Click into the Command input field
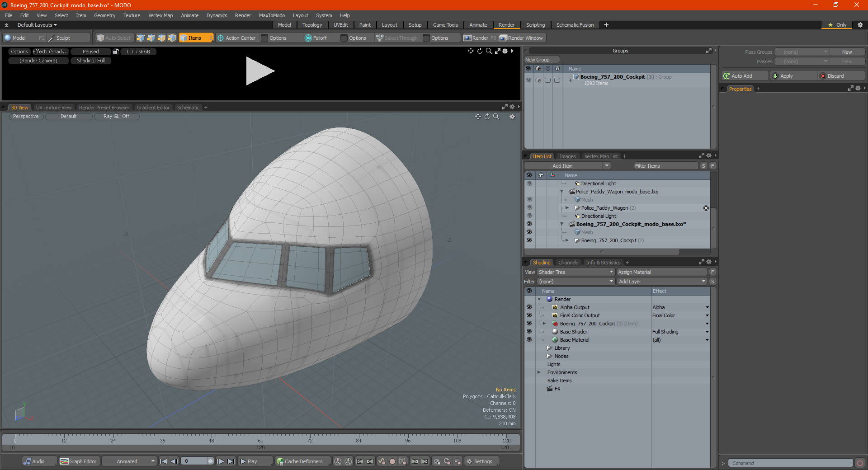 click(x=790, y=463)
